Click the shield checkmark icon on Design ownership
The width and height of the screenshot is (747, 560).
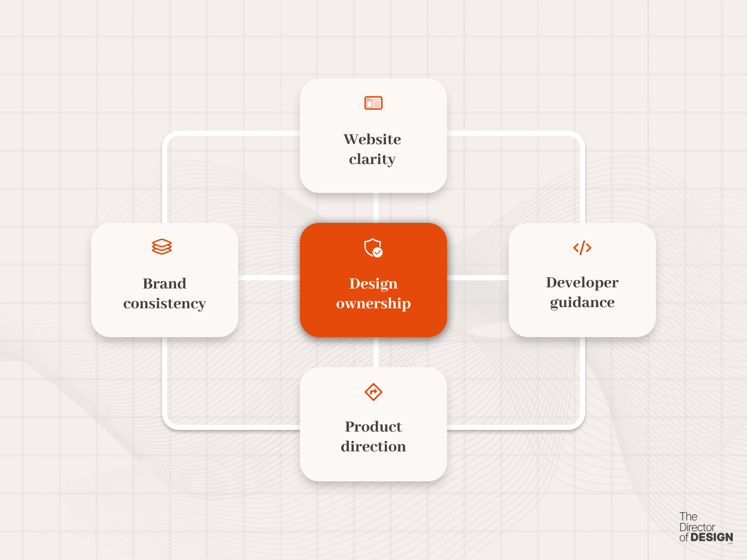[373, 248]
